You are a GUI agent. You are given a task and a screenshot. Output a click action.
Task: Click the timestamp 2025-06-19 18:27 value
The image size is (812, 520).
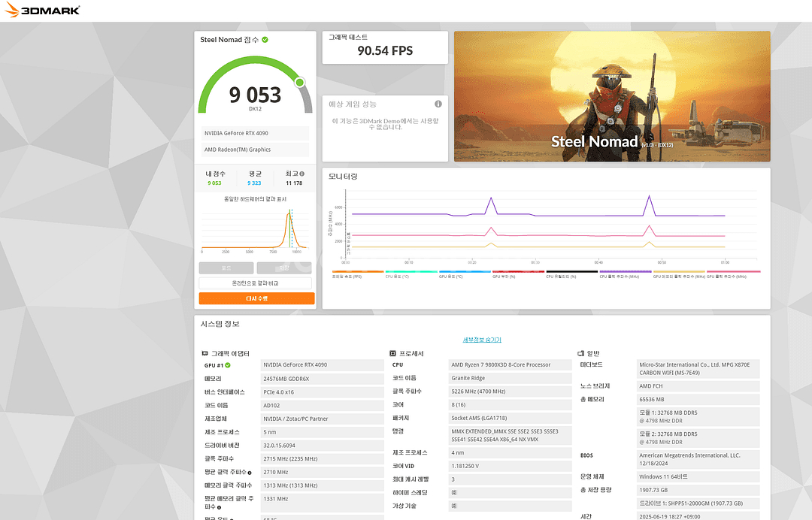coord(698,516)
